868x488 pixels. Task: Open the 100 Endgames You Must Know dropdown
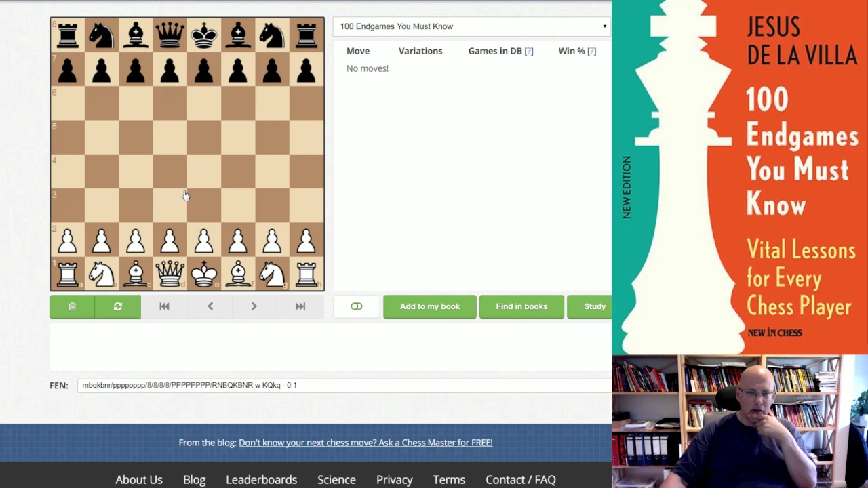473,26
